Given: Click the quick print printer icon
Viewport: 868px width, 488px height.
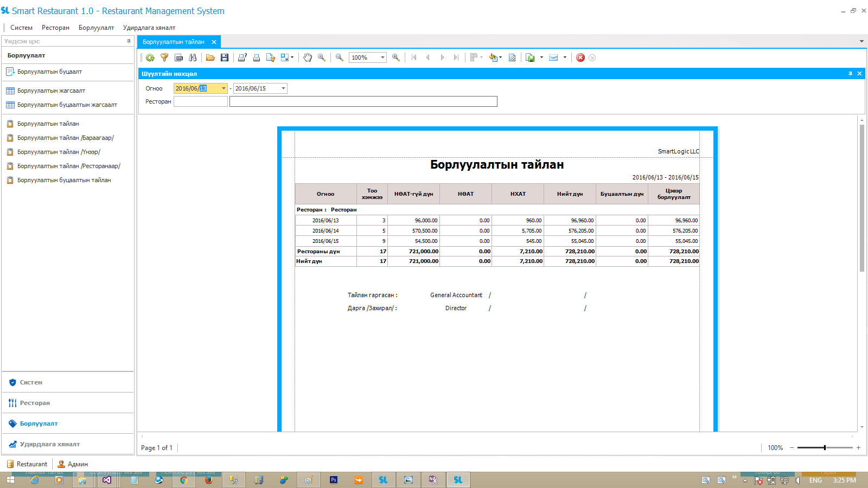Looking at the screenshot, I should (x=257, y=57).
